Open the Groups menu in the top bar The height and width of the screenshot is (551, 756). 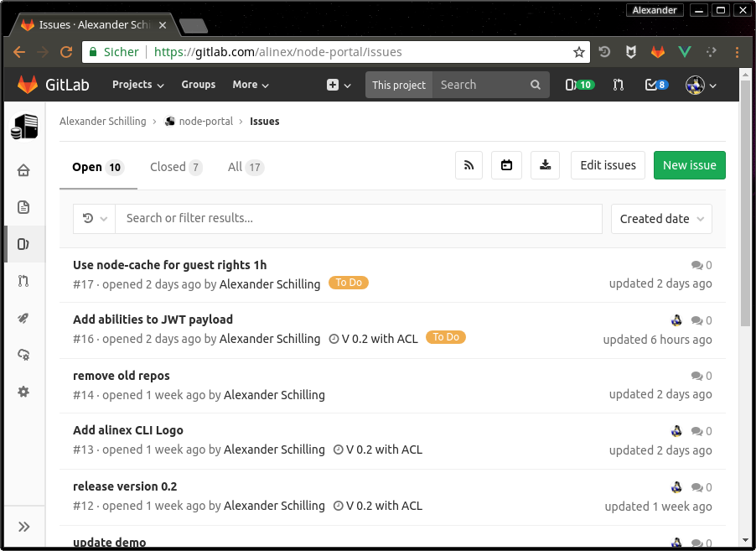pos(198,85)
